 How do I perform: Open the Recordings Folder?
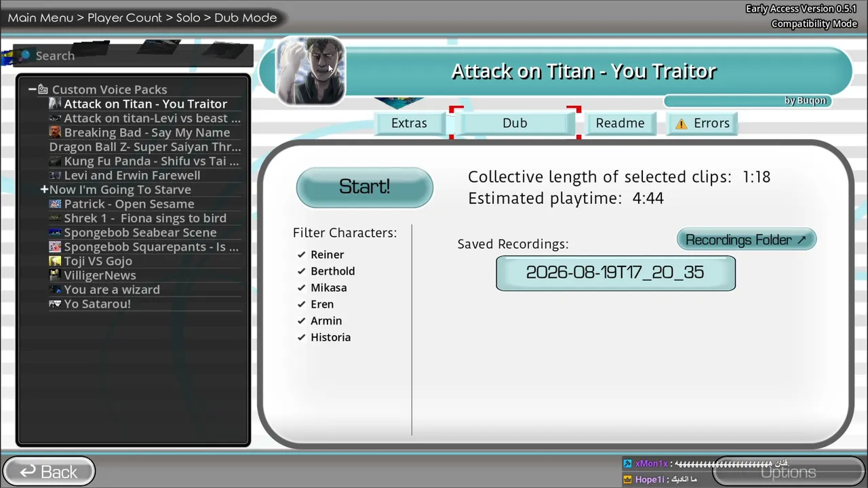(x=747, y=240)
